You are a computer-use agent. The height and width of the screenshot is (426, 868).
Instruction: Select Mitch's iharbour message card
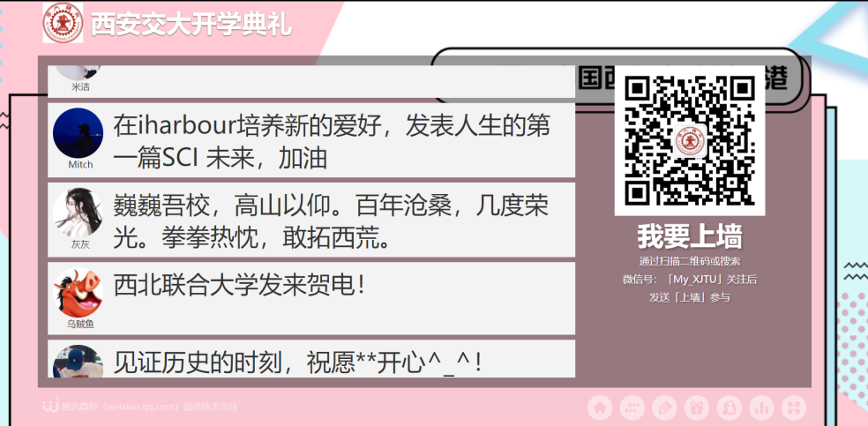[311, 140]
